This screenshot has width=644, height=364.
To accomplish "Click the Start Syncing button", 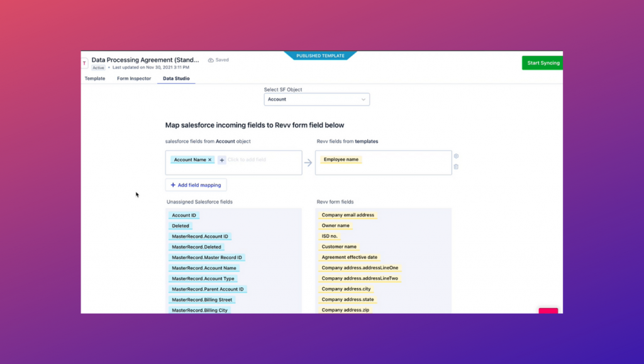I will coord(542,63).
